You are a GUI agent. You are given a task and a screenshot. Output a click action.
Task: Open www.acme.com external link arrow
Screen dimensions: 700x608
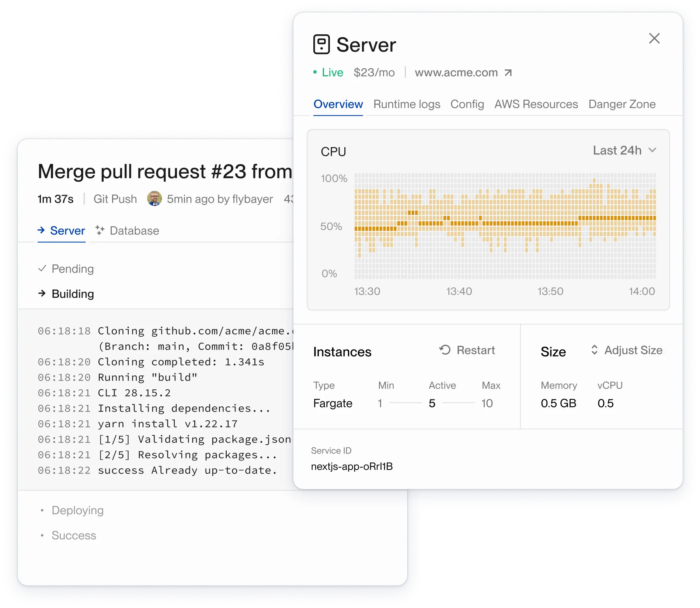[508, 73]
